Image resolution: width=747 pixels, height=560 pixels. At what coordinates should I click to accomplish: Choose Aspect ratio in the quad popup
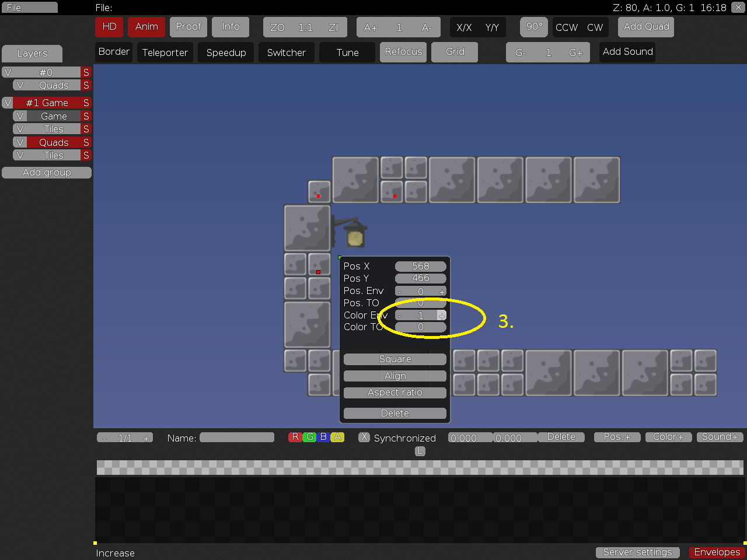point(395,393)
